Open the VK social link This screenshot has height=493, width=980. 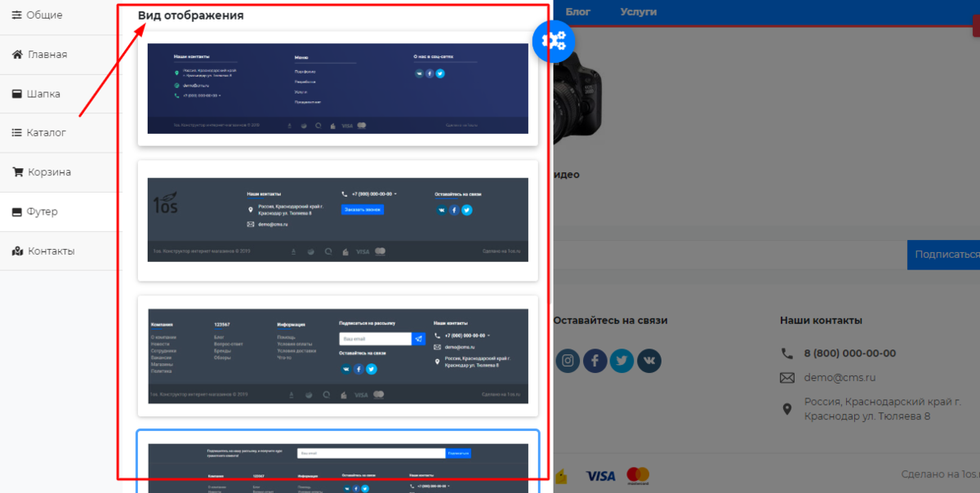(649, 360)
